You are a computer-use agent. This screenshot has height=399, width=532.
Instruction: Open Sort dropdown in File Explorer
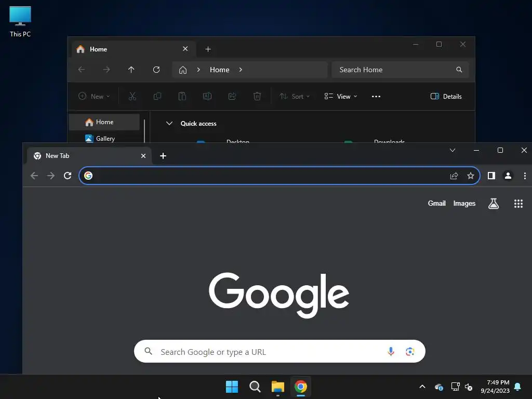295,96
